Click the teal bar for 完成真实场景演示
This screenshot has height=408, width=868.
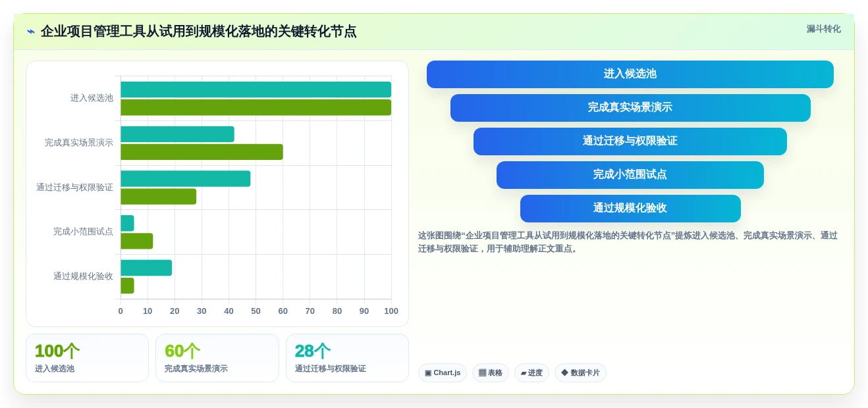177,134
